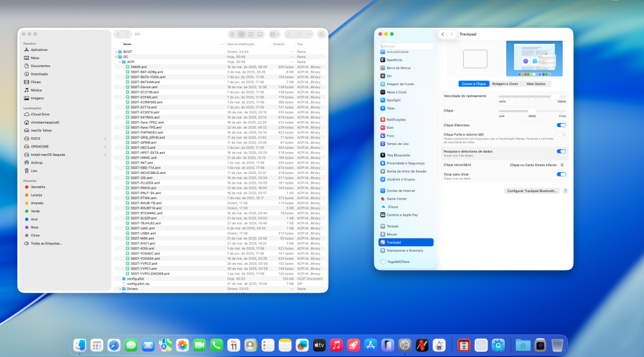
Task: Open Safari from the Dock
Action: point(114,345)
